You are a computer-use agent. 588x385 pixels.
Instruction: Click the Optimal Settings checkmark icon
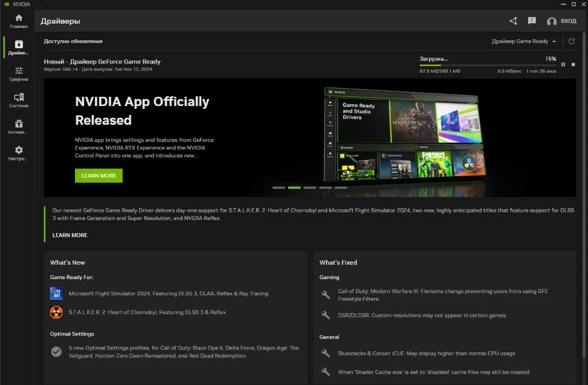pos(56,352)
